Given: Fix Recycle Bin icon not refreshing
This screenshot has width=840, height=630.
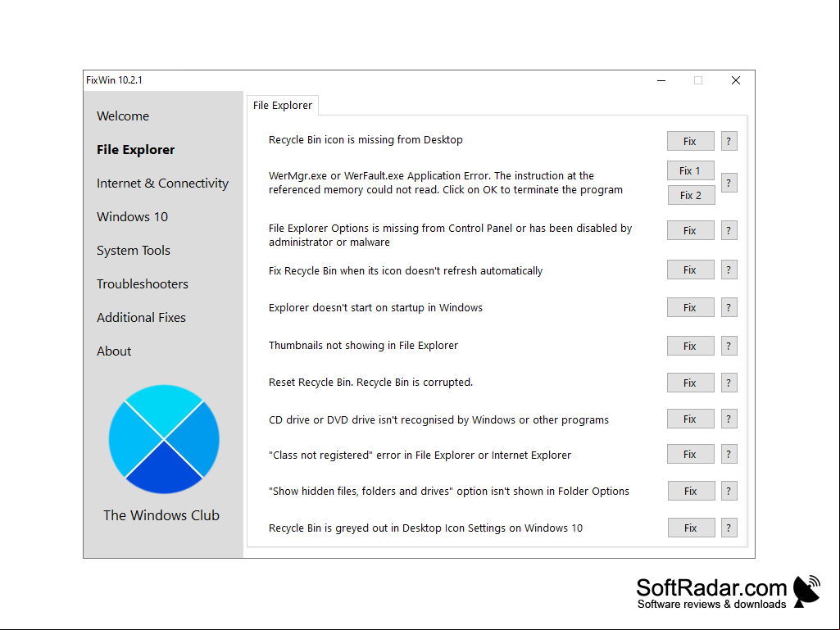Looking at the screenshot, I should point(690,270).
